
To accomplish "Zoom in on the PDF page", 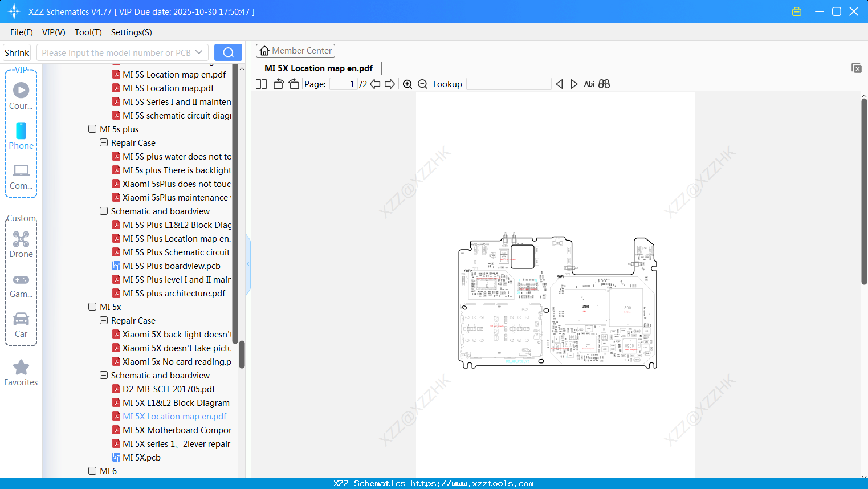I will [x=407, y=84].
